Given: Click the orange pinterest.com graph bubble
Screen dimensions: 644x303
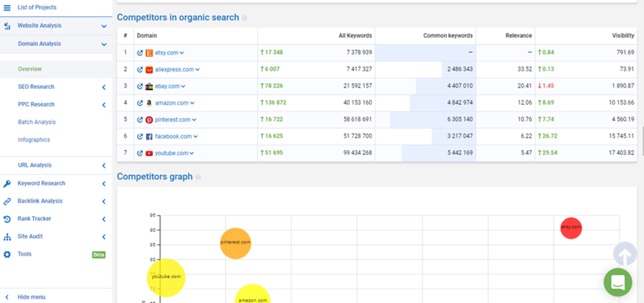Looking at the screenshot, I should click(x=236, y=243).
